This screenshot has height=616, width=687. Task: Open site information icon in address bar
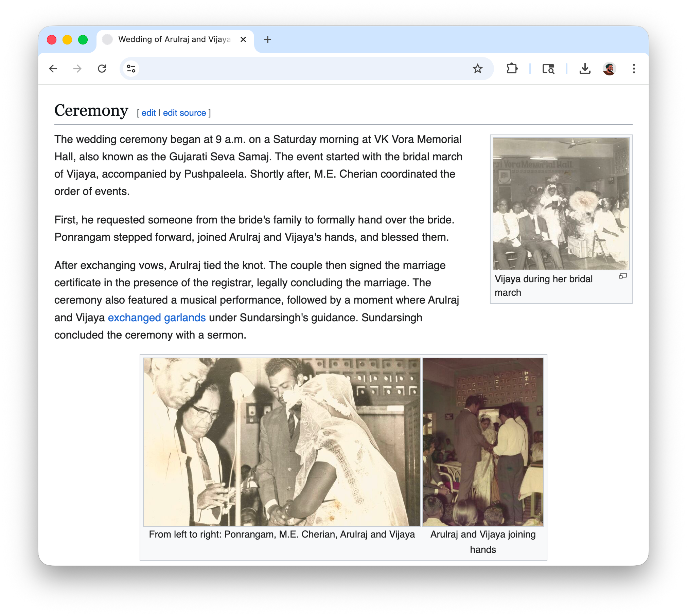coord(131,69)
